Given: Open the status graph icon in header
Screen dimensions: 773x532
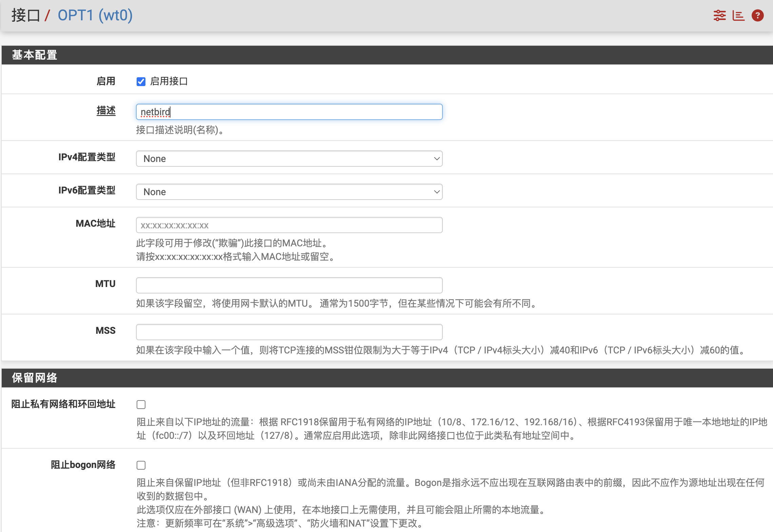Looking at the screenshot, I should 738,16.
